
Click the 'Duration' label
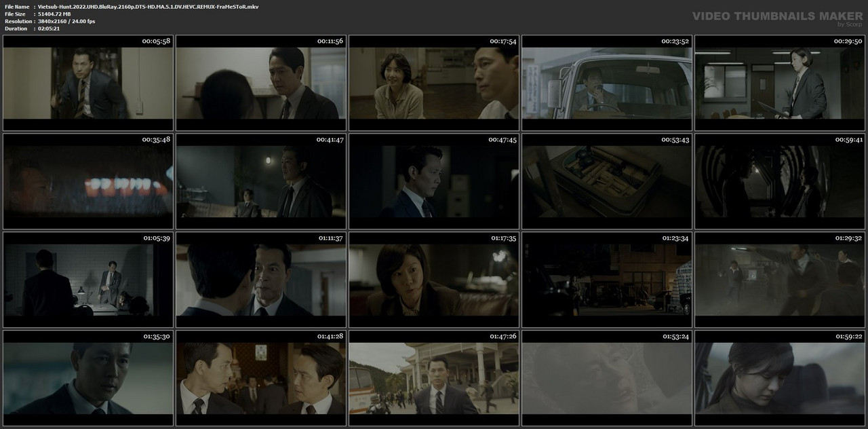pos(16,29)
